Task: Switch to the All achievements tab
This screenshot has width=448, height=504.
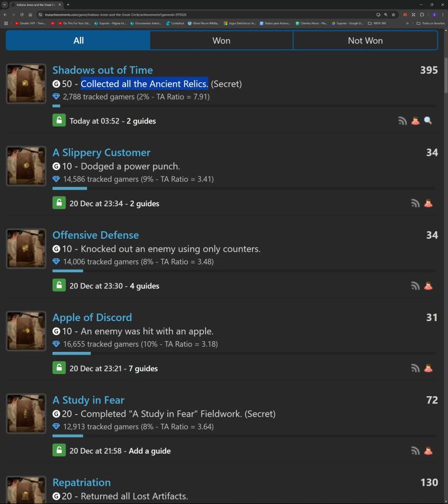Action: (x=78, y=41)
